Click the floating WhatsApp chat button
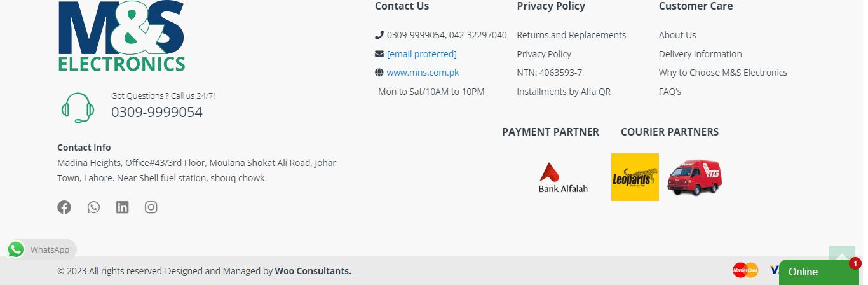This screenshot has height=285, width=868. [42, 249]
